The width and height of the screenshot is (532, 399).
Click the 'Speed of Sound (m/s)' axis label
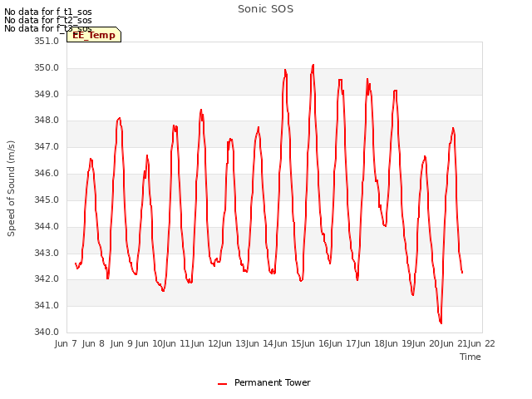[x=11, y=189]
